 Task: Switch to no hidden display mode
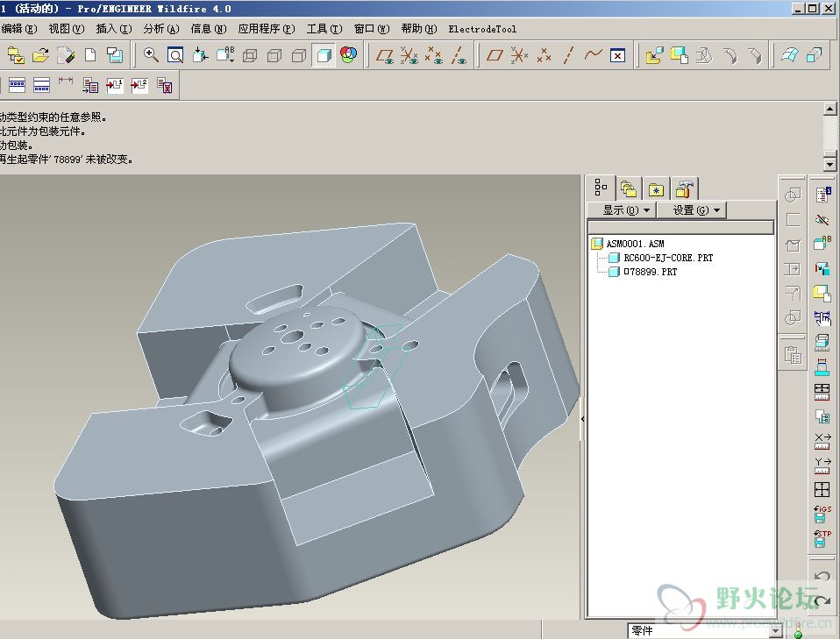(x=299, y=56)
